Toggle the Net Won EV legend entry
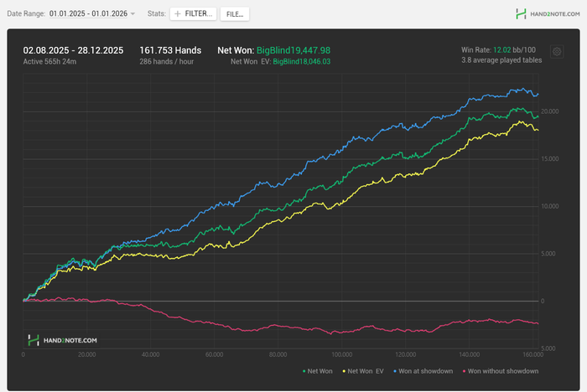Image resolution: width=587 pixels, height=392 pixels. (x=363, y=371)
